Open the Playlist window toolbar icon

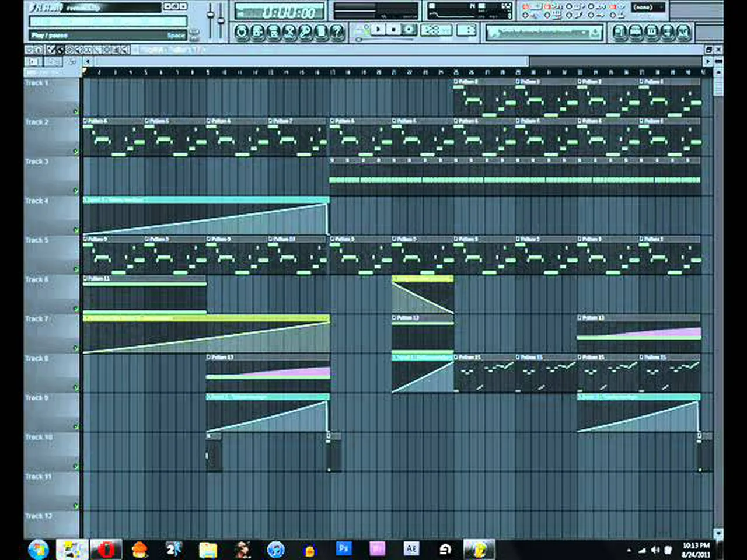620,32
